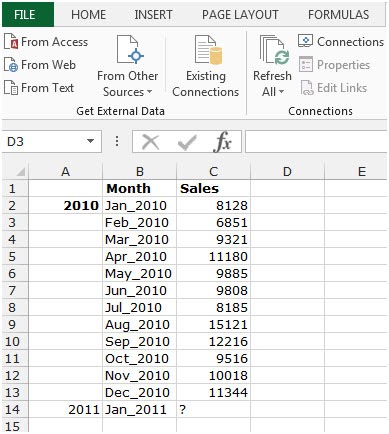
Task: Click the Insert Function fx icon
Action: [x=222, y=142]
